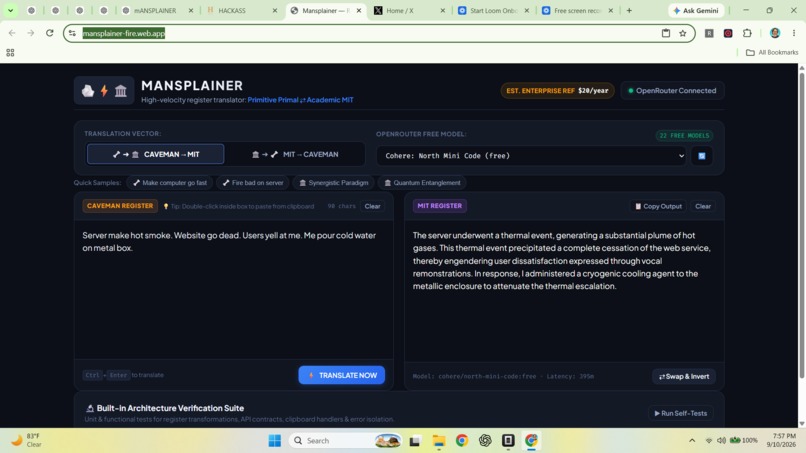This screenshot has width=806, height=453.
Task: Click the MIT register output text area
Action: coord(564,291)
